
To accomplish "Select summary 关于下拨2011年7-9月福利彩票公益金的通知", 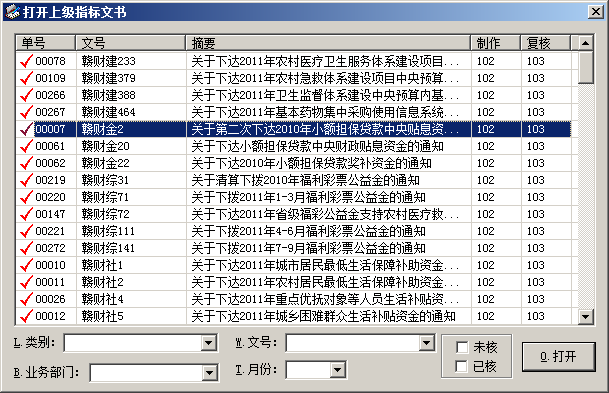I will pos(309,249).
